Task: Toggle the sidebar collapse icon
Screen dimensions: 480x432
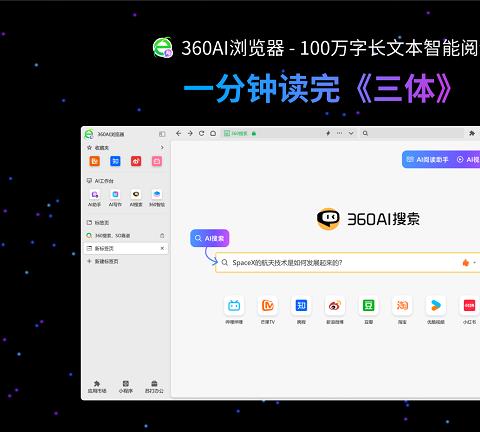Action: 162,134
